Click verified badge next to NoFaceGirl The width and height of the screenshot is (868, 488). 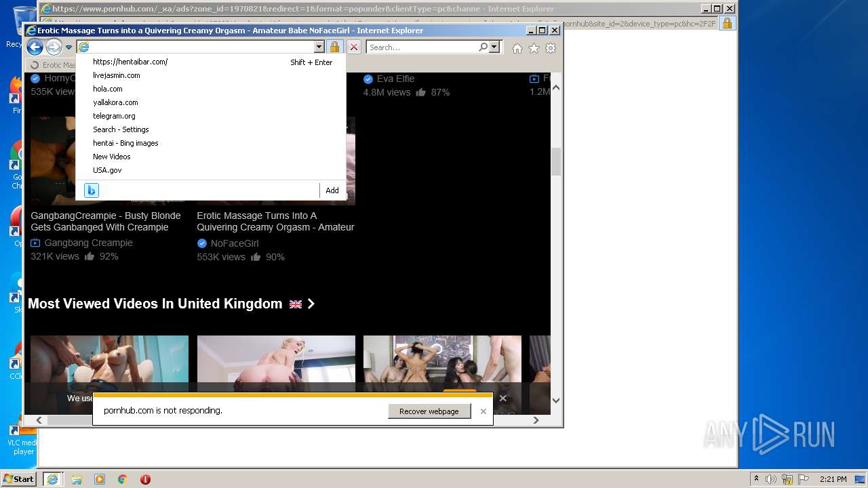point(202,243)
